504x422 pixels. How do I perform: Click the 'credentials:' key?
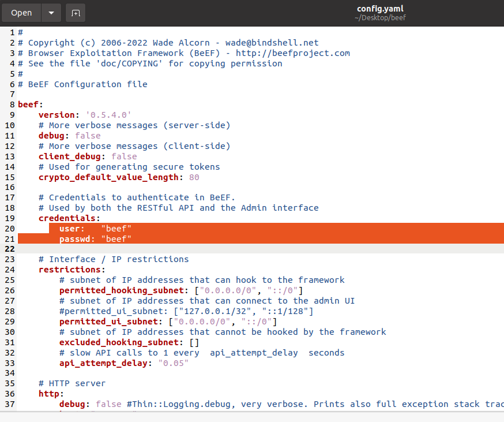click(69, 218)
